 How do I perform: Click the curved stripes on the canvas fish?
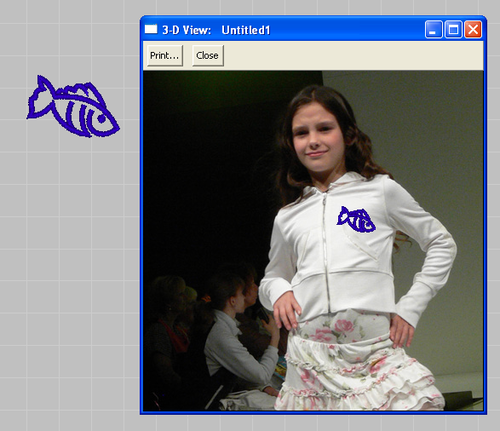tap(77, 117)
